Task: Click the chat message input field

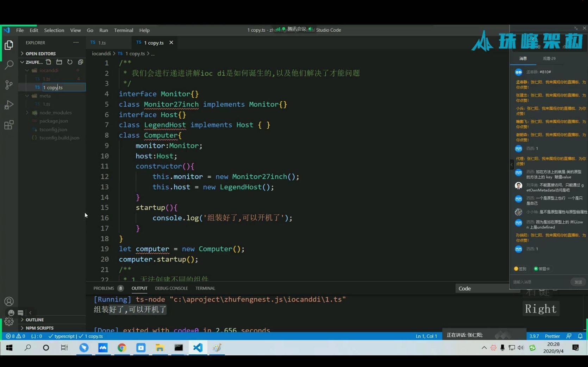Action: [x=540, y=282]
